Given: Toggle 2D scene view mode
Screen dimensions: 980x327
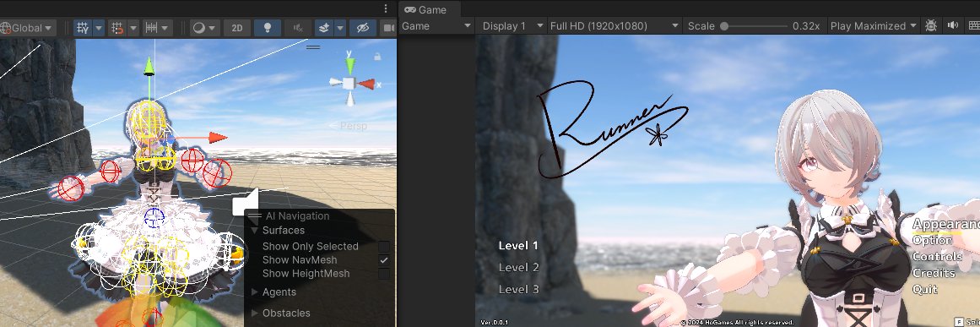Looking at the screenshot, I should [x=237, y=28].
